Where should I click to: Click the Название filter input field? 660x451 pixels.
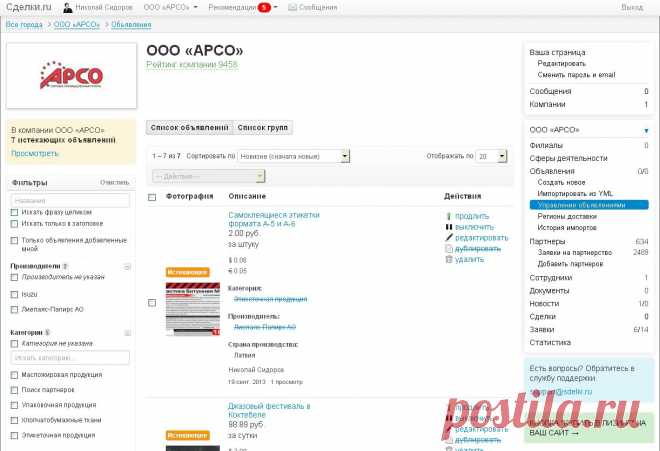pos(70,201)
